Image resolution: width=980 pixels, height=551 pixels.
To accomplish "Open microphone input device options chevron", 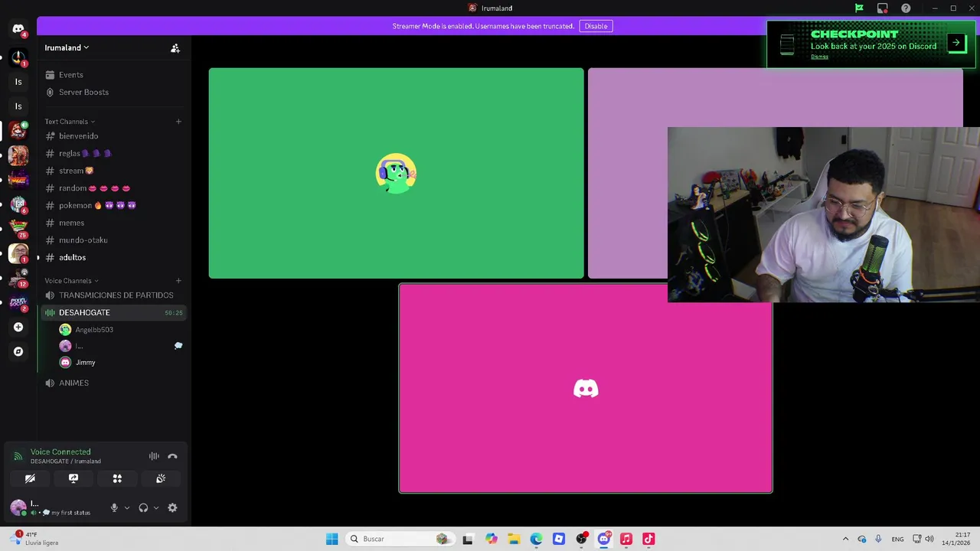I will tap(126, 507).
